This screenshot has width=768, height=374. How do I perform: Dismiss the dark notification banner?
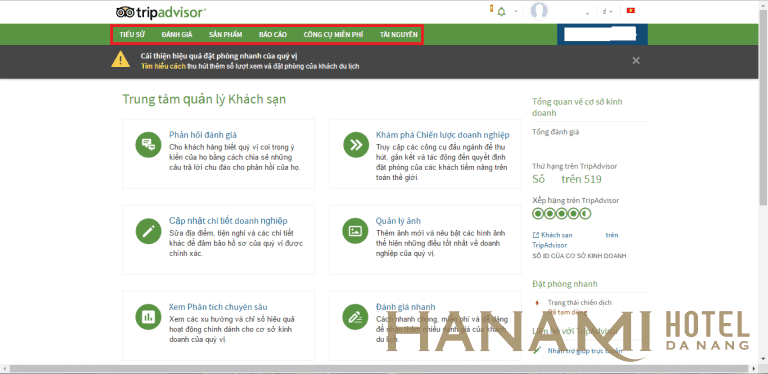pos(636,60)
